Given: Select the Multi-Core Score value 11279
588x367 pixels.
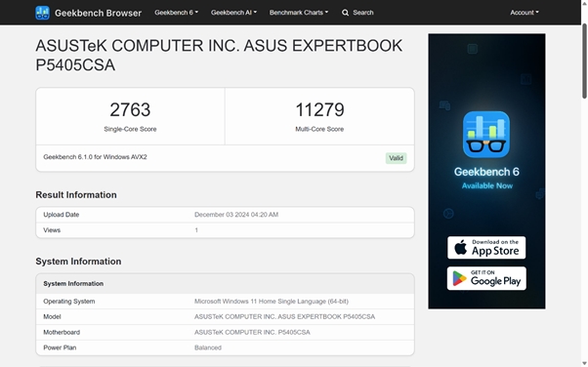Looking at the screenshot, I should click(x=319, y=109).
